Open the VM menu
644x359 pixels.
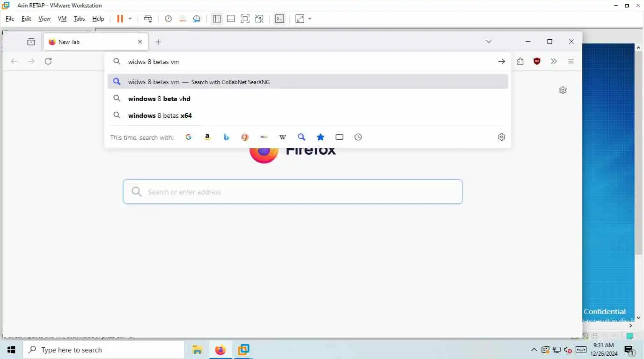(62, 19)
